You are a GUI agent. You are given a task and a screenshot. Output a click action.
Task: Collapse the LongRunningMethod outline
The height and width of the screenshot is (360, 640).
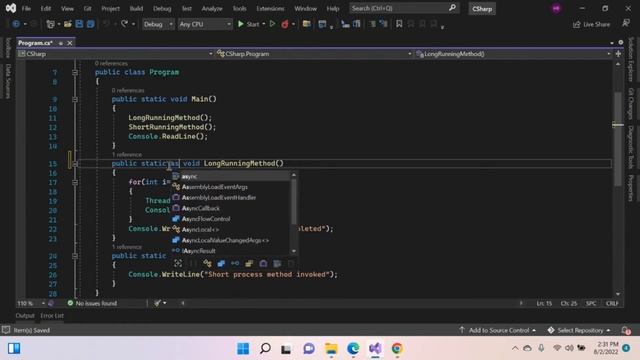point(75,164)
